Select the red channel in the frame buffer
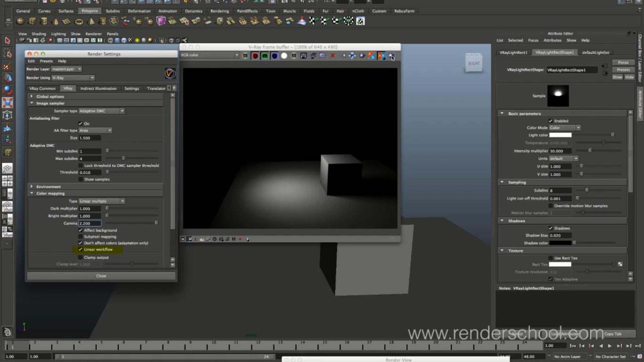The width and height of the screenshot is (644, 362). (x=255, y=56)
